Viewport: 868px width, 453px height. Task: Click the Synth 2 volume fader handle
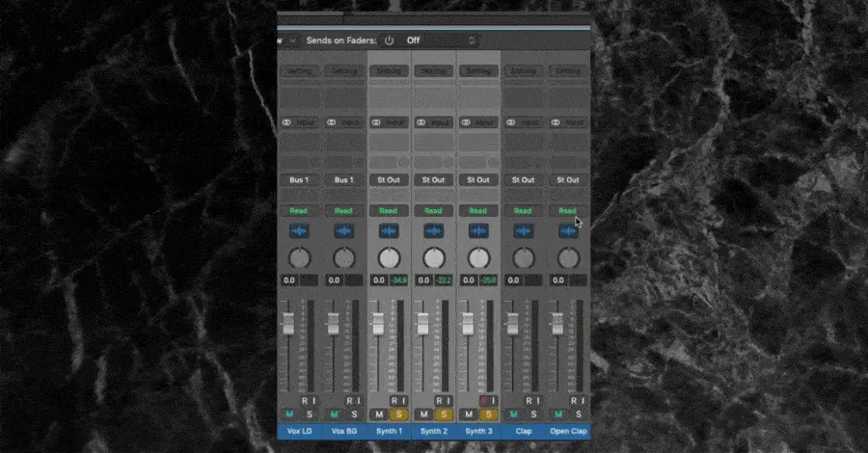[423, 324]
